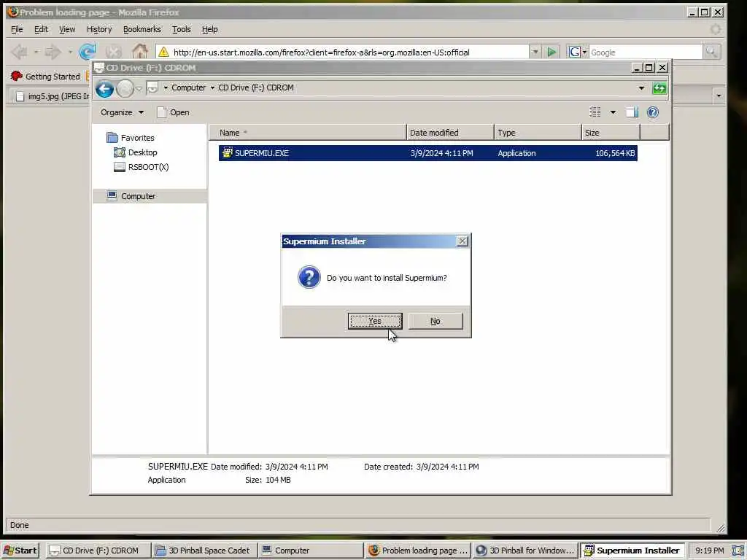Image resolution: width=747 pixels, height=560 pixels.
Task: Select Favorites in navigation pane
Action: [131, 138]
